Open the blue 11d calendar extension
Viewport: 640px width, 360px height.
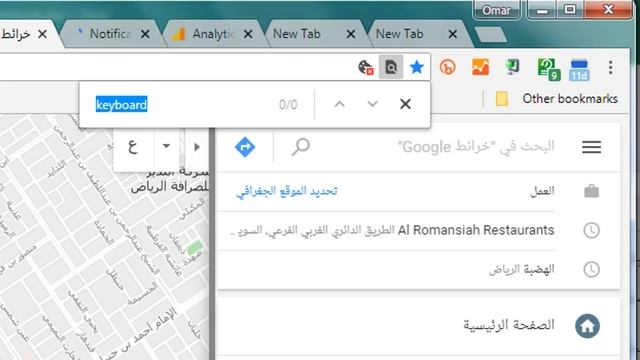580,69
